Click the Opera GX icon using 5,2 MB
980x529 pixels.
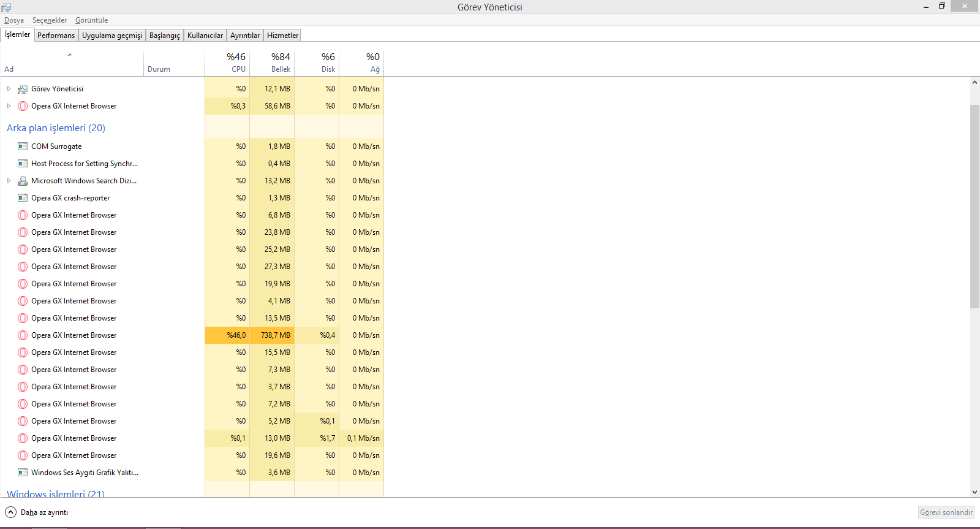click(23, 421)
